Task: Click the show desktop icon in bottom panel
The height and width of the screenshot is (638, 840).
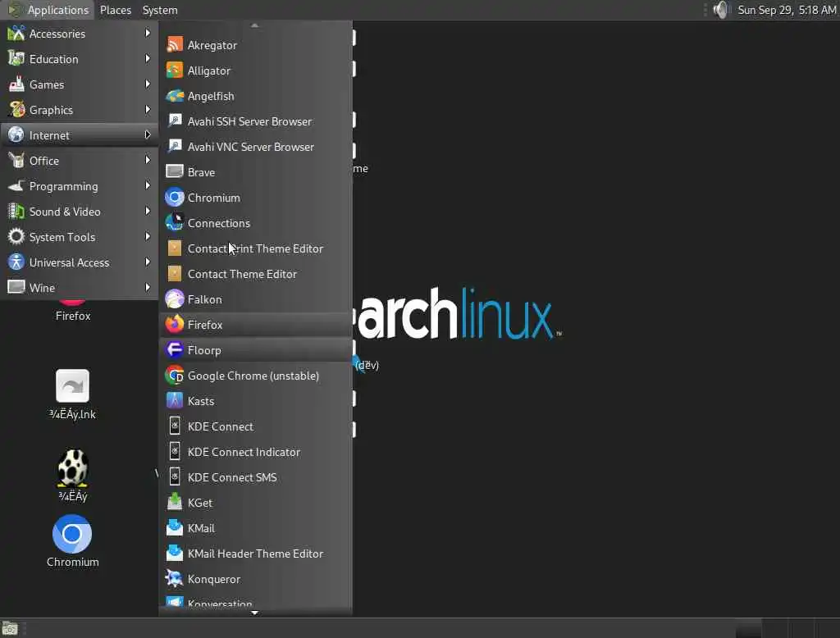Action: pos(10,628)
